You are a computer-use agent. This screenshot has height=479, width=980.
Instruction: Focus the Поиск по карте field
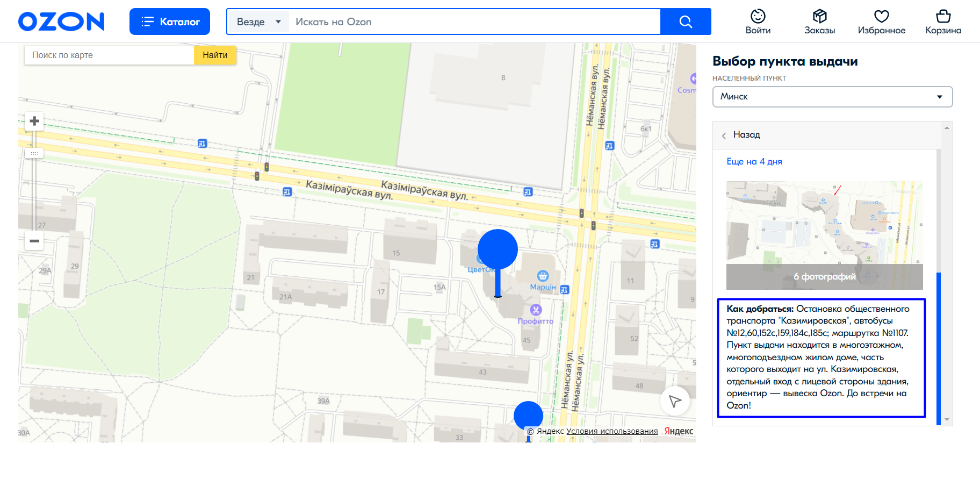[109, 55]
